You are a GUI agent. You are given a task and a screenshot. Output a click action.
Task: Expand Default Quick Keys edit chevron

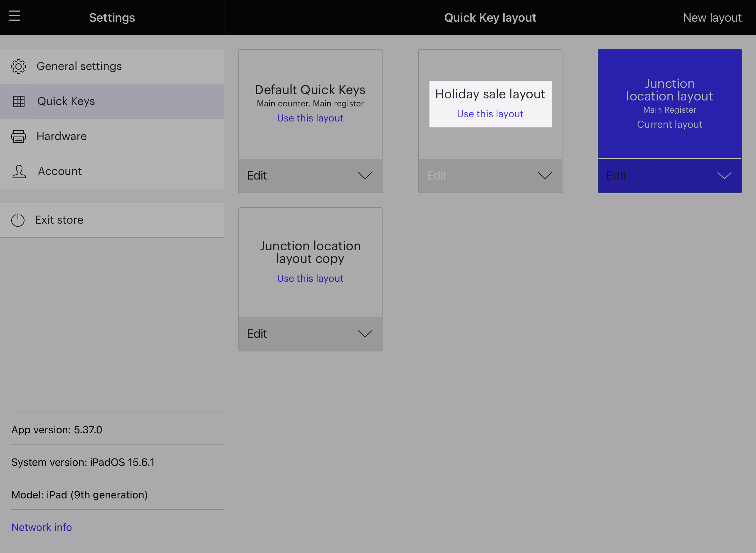click(x=365, y=176)
